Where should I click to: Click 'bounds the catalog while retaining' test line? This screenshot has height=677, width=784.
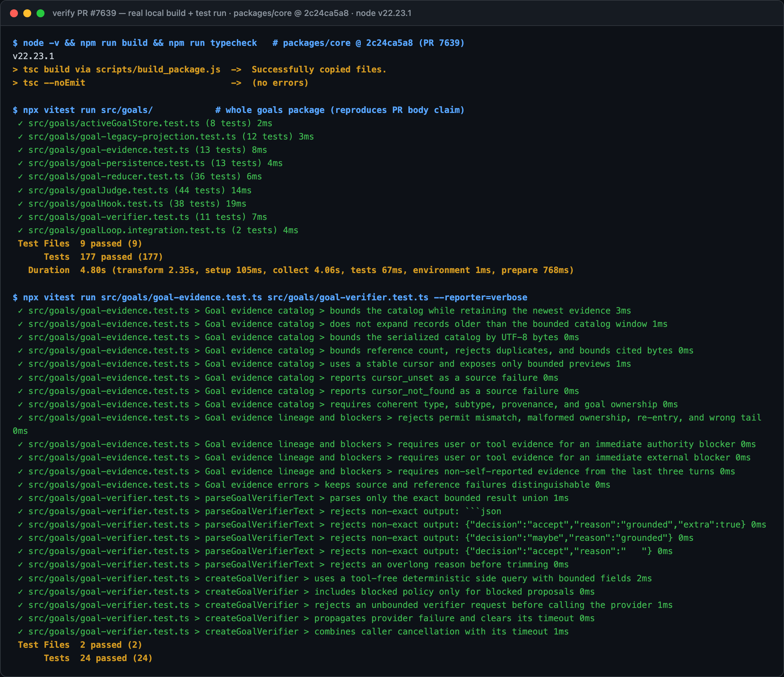(324, 310)
